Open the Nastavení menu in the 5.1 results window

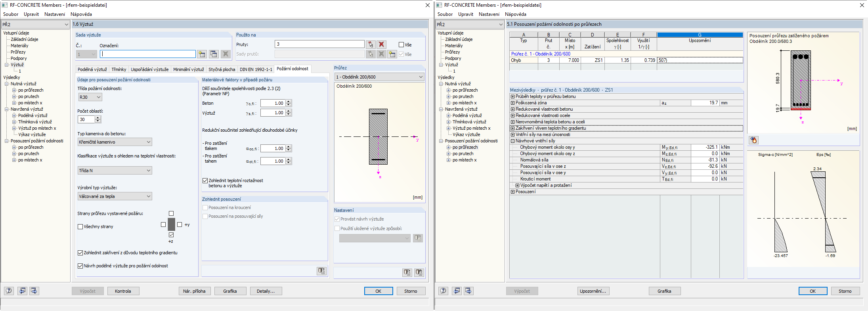(489, 14)
